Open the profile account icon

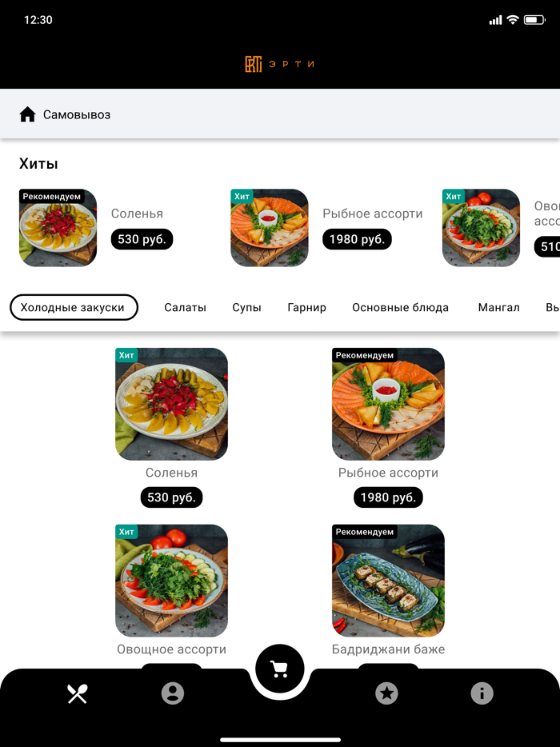click(x=173, y=693)
